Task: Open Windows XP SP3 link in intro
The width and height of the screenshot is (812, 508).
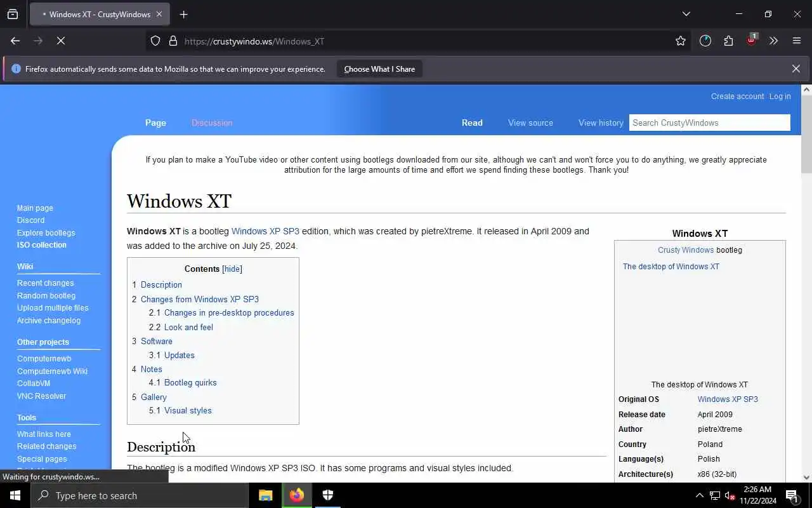Action: pyautogui.click(x=265, y=231)
